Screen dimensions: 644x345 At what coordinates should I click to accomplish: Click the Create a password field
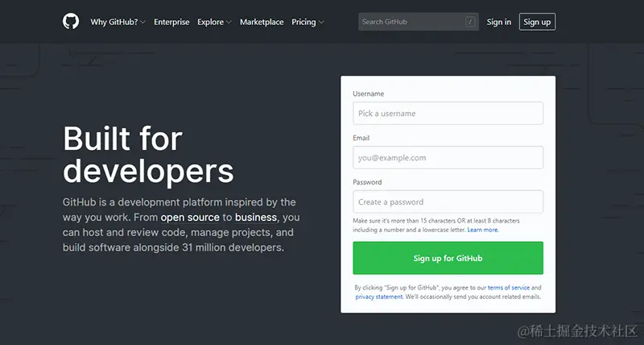coord(448,202)
